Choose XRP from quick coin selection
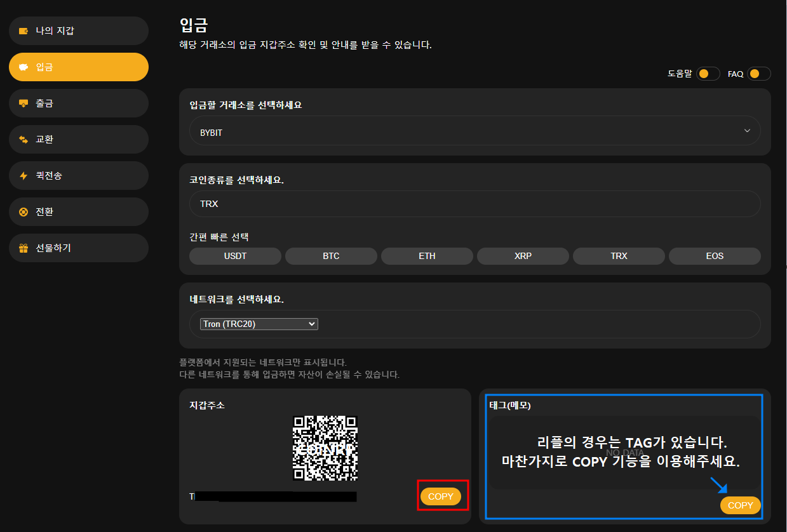Viewport: 787px width, 532px height. (x=523, y=256)
